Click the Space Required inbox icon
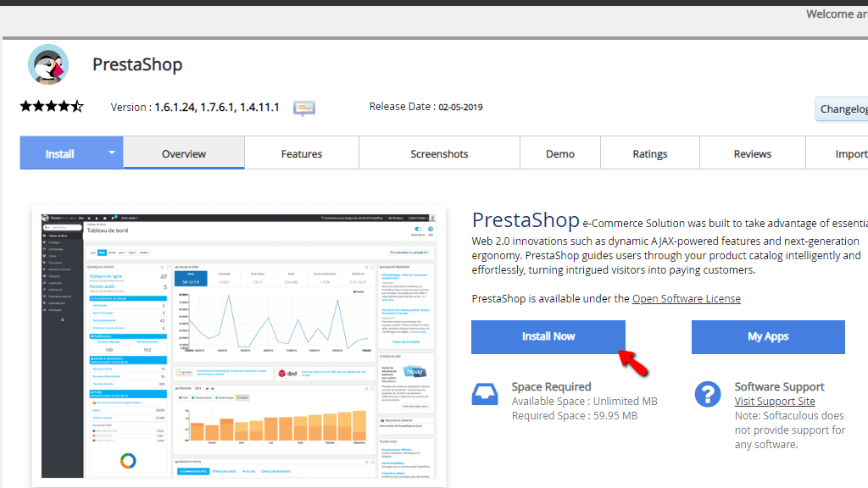The image size is (868, 488). 484,395
